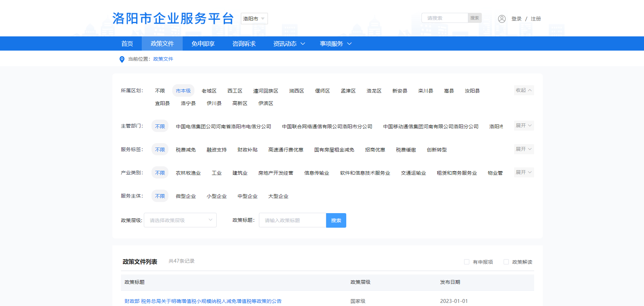Filter industry by 交通运输业
Viewport: 644px width, 306px height.
pyautogui.click(x=413, y=173)
